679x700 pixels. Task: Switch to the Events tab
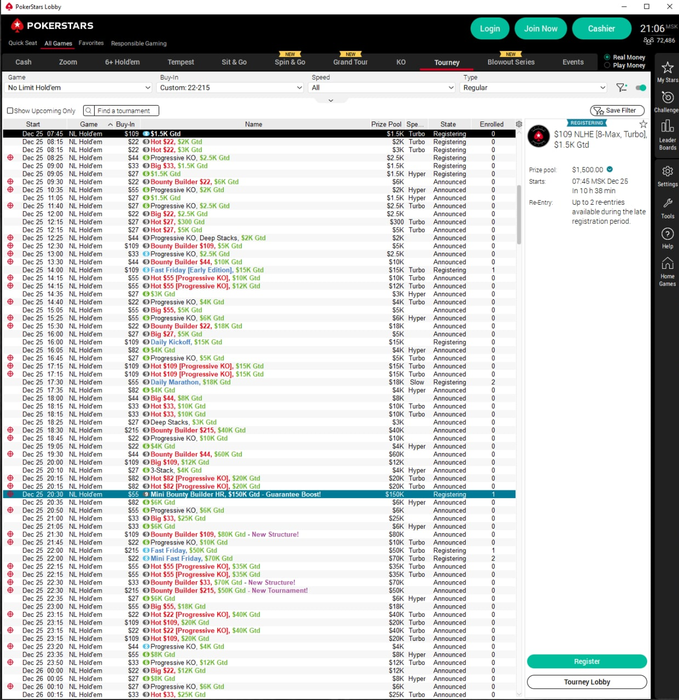(573, 62)
